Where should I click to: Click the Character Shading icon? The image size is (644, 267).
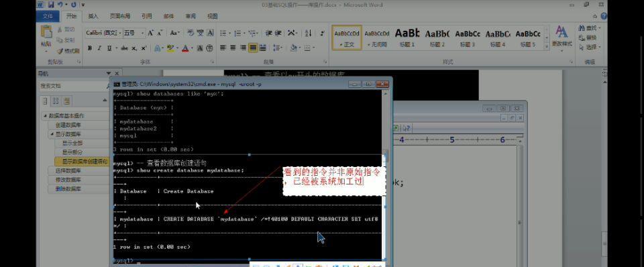point(200,48)
